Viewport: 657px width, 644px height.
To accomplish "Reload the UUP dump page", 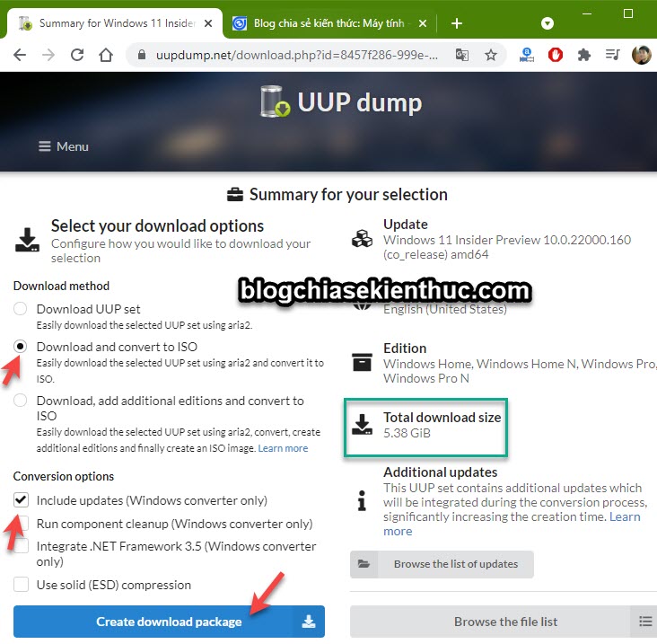I will pyautogui.click(x=77, y=55).
